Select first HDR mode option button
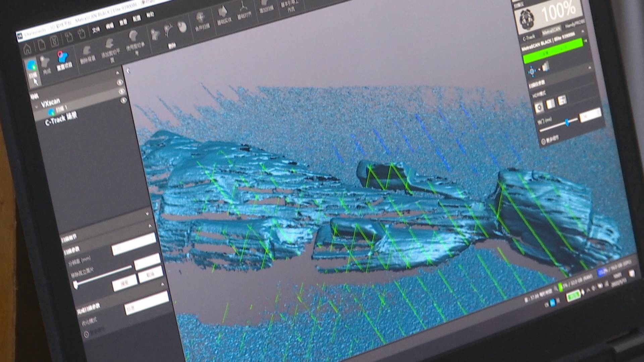The width and height of the screenshot is (644, 362). tap(539, 107)
